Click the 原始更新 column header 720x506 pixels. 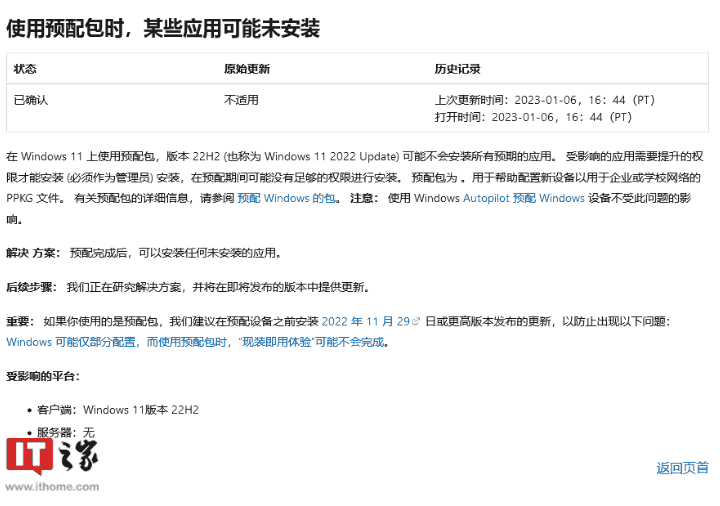click(x=246, y=69)
